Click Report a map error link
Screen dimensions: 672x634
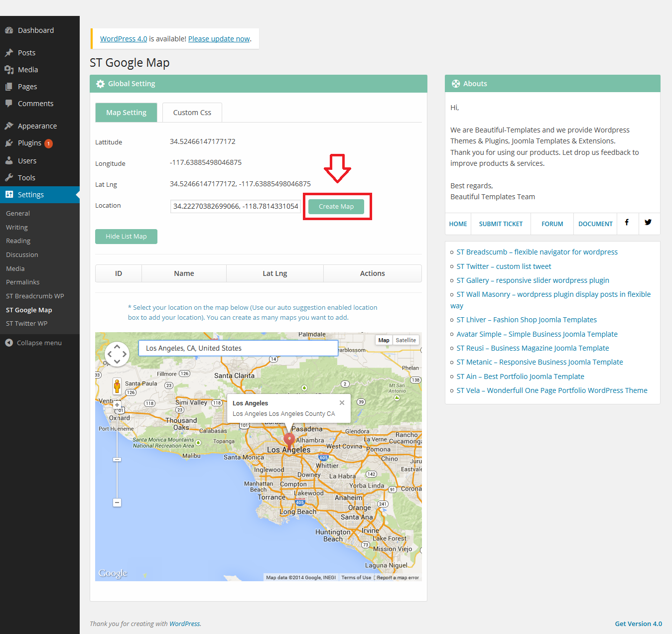pos(398,578)
